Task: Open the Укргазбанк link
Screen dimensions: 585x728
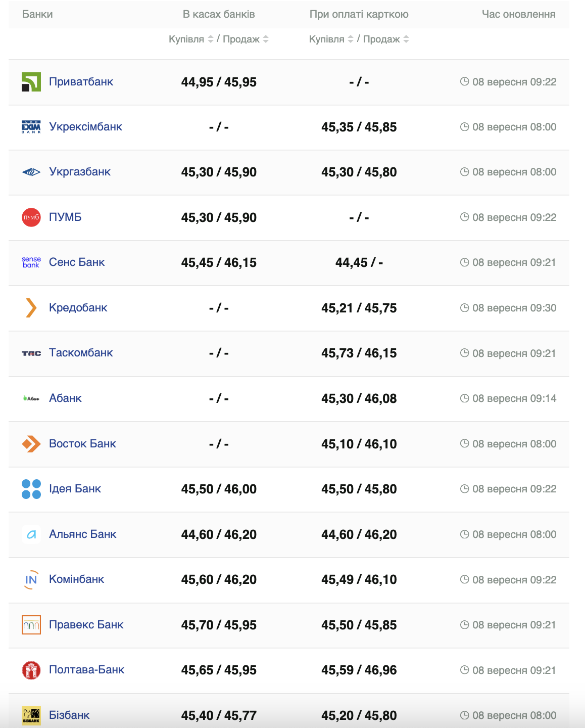Action: 80,172
